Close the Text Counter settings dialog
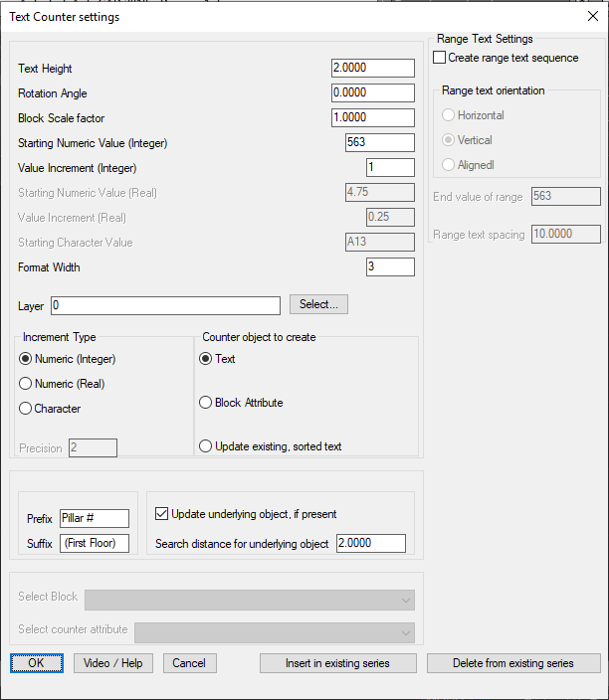Image resolution: width=609 pixels, height=700 pixels. (593, 16)
